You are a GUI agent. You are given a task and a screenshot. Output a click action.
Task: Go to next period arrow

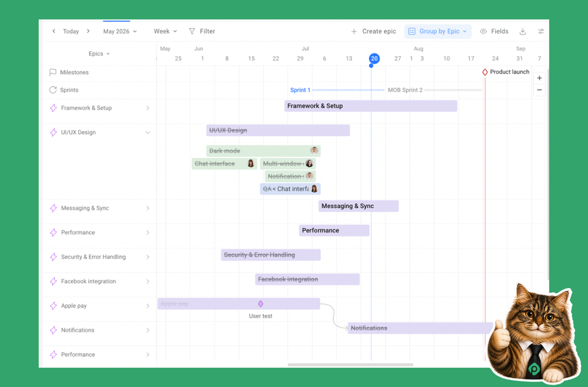88,31
